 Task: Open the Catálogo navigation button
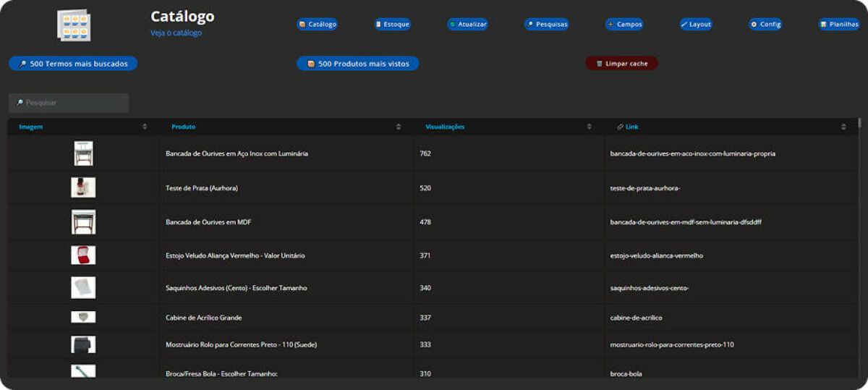coord(318,24)
